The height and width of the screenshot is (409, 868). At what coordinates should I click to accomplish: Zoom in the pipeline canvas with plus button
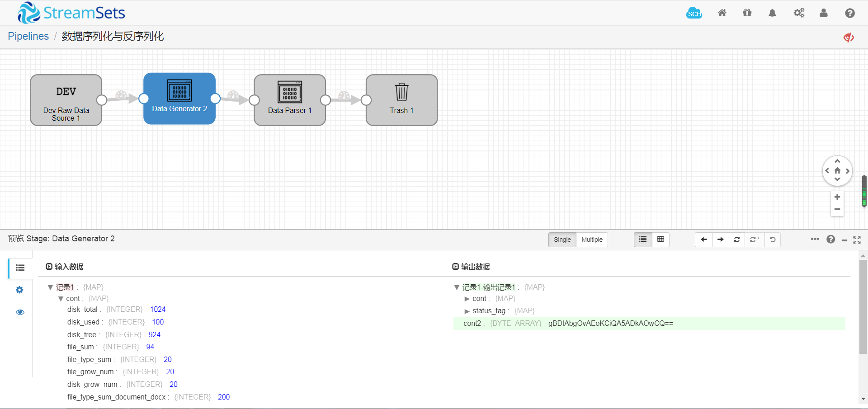click(x=837, y=197)
